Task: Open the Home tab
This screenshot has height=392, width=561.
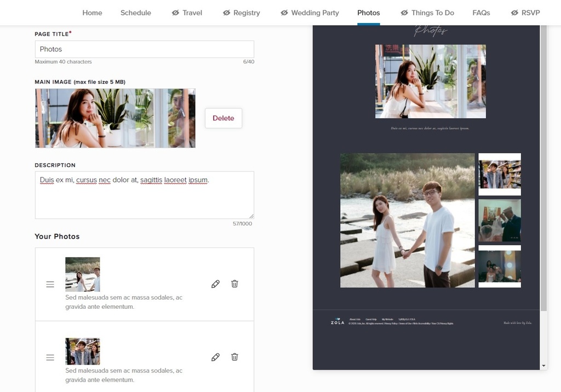Action: coord(92,13)
